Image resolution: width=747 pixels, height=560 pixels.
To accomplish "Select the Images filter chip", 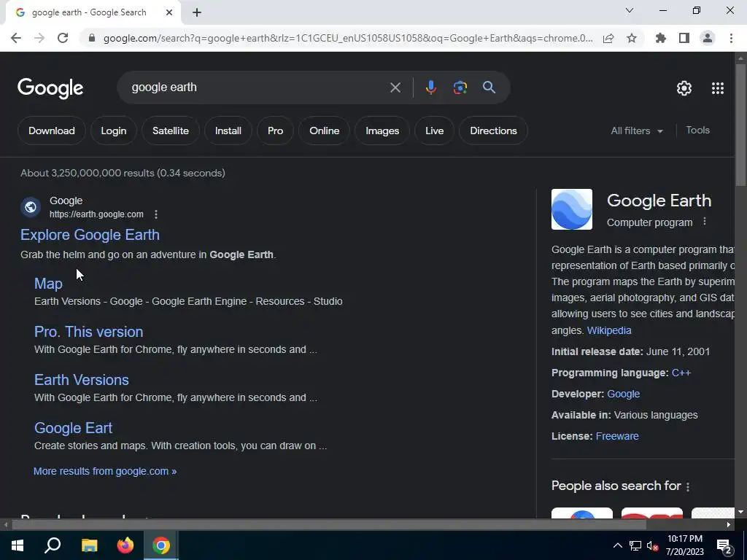I will [x=382, y=131].
